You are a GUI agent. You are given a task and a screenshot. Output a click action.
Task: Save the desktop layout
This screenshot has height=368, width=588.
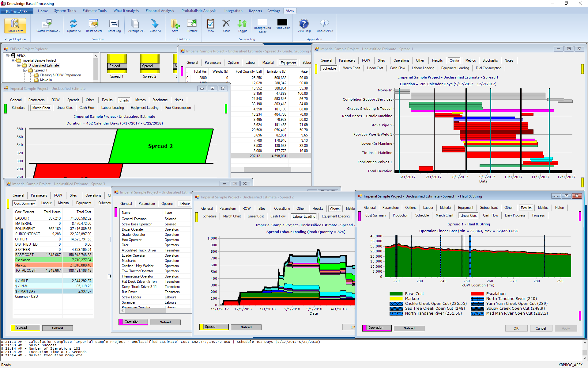[175, 25]
